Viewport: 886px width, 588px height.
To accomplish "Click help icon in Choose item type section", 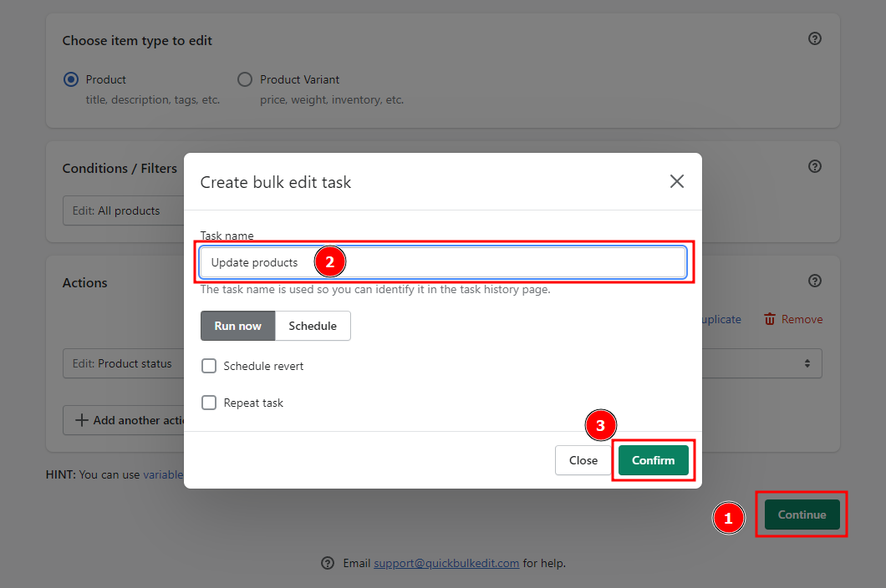I will (815, 39).
